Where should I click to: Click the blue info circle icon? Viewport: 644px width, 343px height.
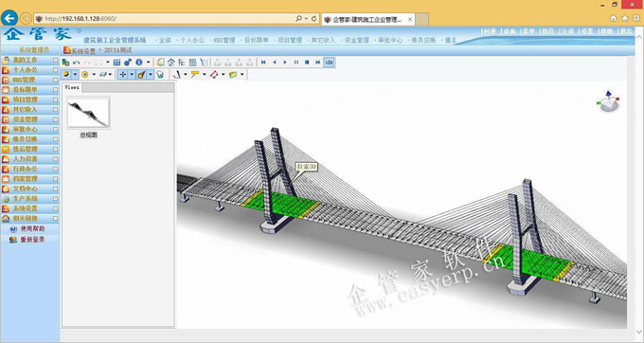(x=139, y=62)
